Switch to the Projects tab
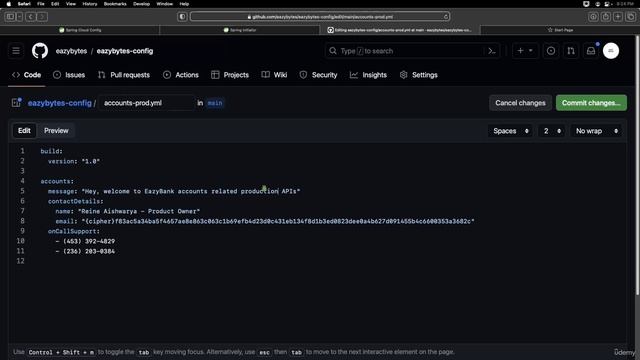Screen dimensions: 640x360 (x=230, y=75)
